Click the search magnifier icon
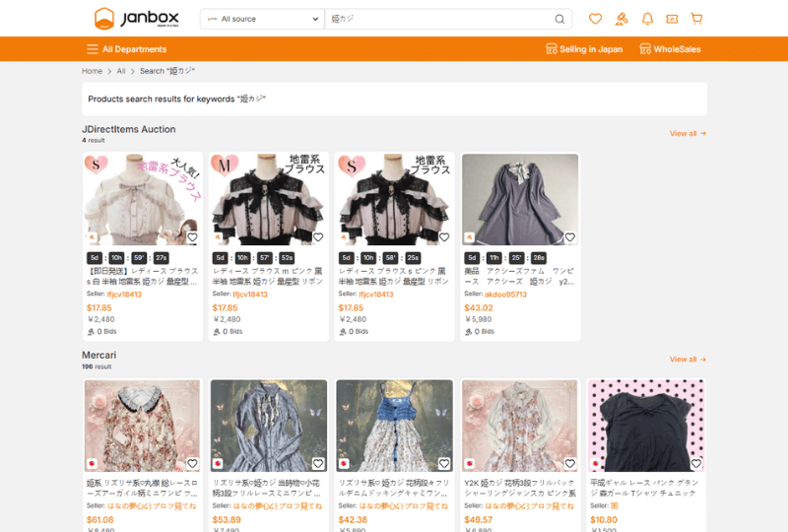The image size is (788, 532). pos(559,19)
